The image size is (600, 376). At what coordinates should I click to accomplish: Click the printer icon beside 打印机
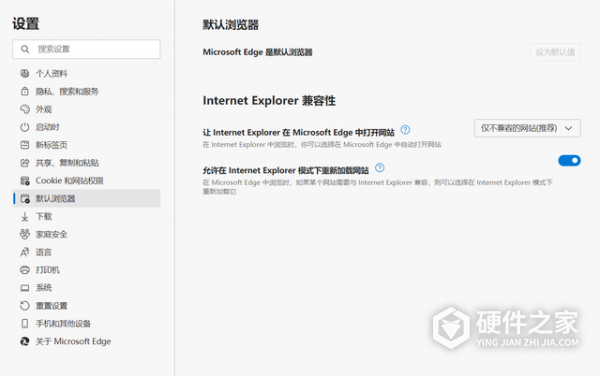pos(25,270)
